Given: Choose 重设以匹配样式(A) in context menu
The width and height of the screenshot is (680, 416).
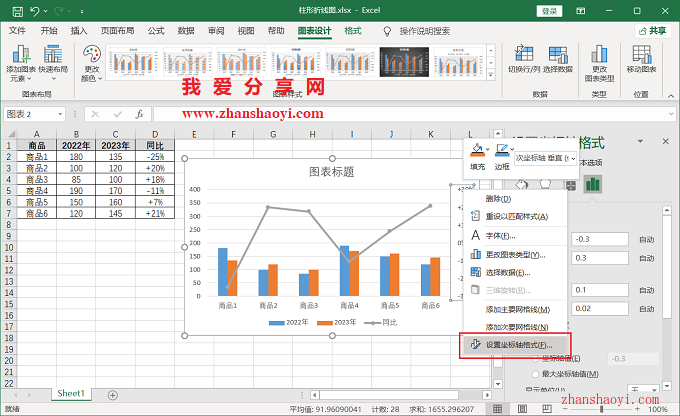Looking at the screenshot, I should (515, 216).
